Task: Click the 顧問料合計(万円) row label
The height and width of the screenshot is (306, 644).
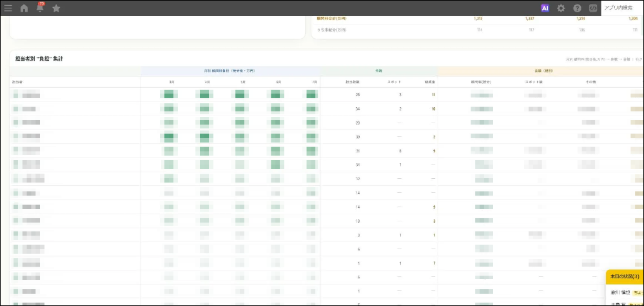Action: click(x=332, y=19)
